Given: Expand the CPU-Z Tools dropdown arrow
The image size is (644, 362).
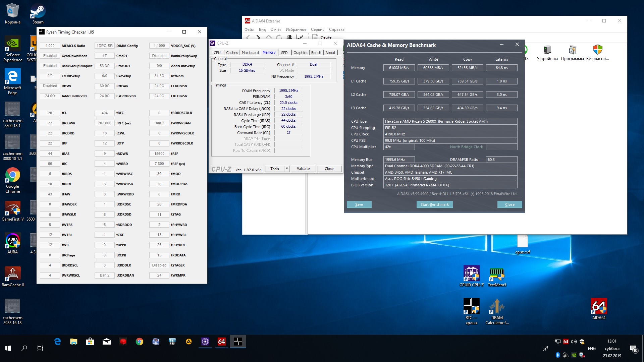Looking at the screenshot, I should 287,169.
